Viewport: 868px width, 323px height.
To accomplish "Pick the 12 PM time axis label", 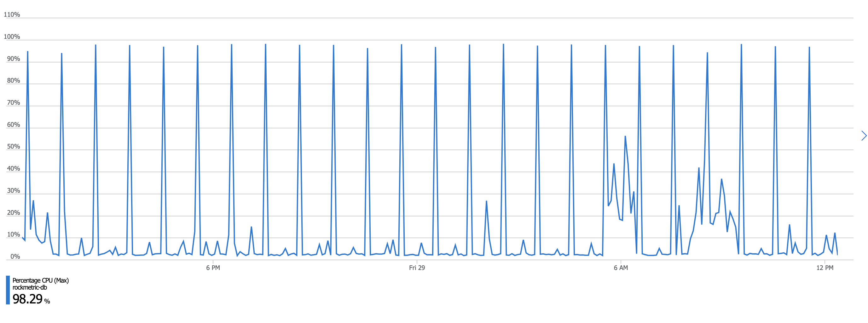I will [825, 268].
